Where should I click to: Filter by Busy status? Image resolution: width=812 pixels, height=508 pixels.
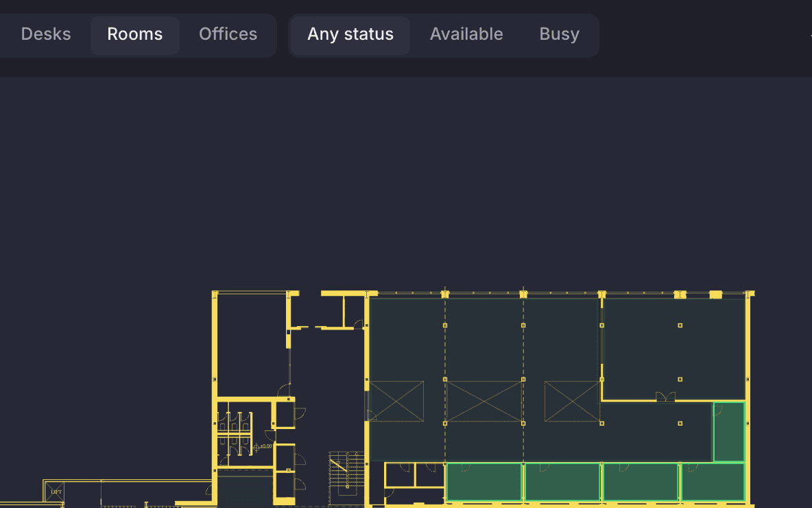[x=560, y=34]
